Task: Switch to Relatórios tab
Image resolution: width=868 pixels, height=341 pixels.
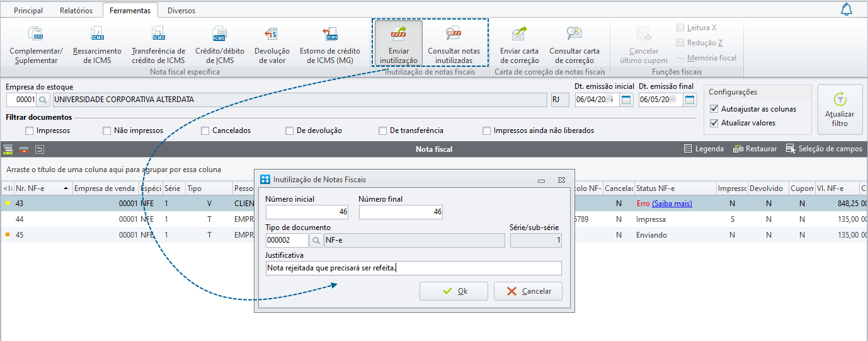Action: pos(76,11)
